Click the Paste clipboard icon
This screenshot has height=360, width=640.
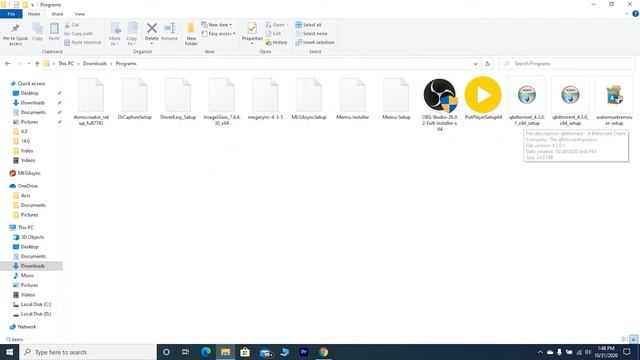click(54, 29)
